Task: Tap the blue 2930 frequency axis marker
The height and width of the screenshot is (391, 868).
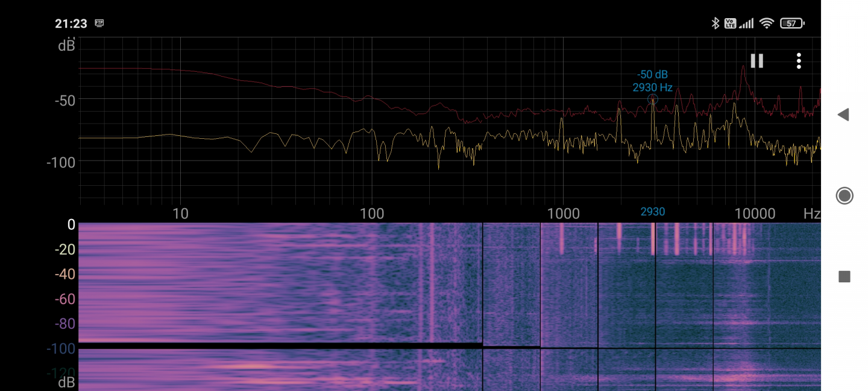Action: [x=652, y=212]
